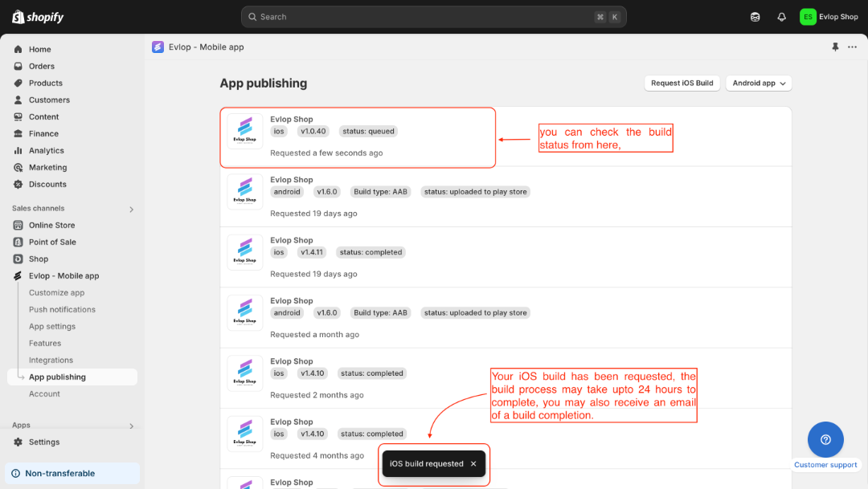The image size is (868, 489).
Task: Click the Evlop sidebar app icon
Action: pyautogui.click(x=18, y=276)
